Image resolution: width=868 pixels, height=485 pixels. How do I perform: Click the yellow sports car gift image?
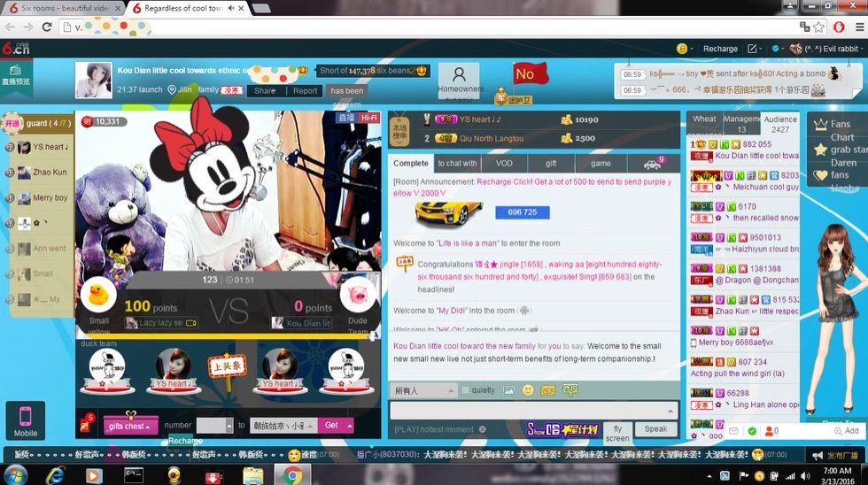pyautogui.click(x=449, y=212)
